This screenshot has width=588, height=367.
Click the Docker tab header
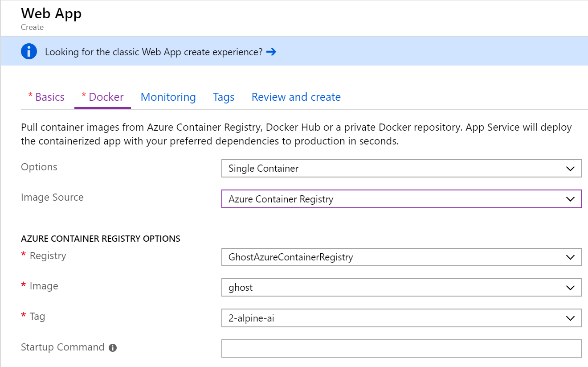point(102,97)
